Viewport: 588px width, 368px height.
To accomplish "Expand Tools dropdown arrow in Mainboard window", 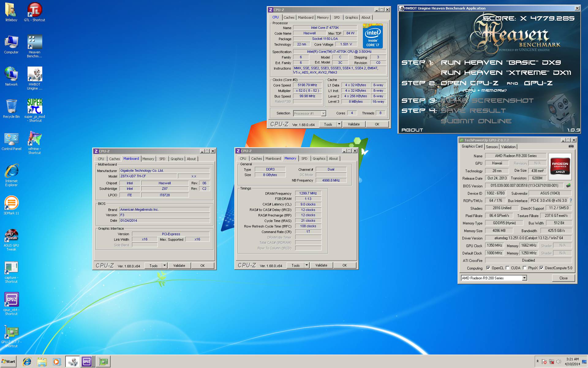I will pos(164,266).
